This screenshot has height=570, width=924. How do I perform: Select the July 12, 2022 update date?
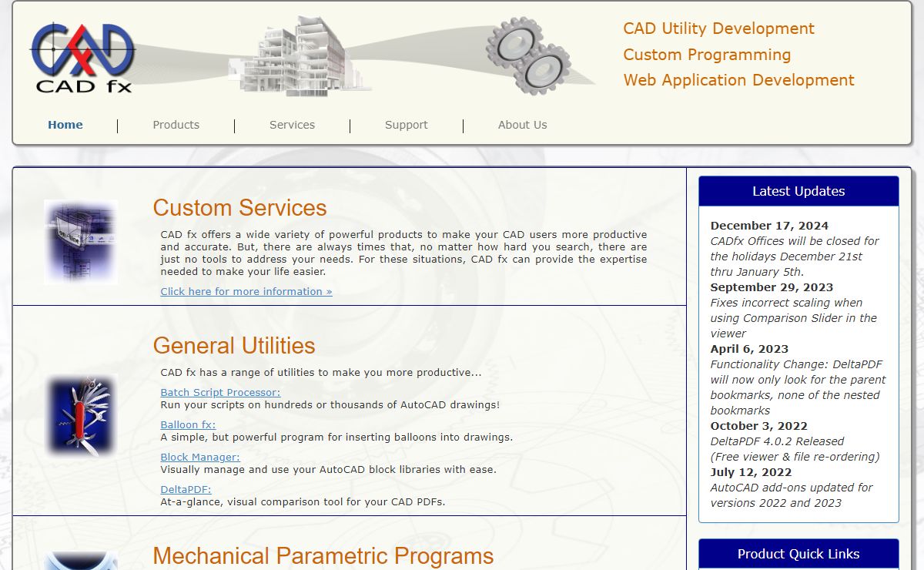pyautogui.click(x=751, y=472)
